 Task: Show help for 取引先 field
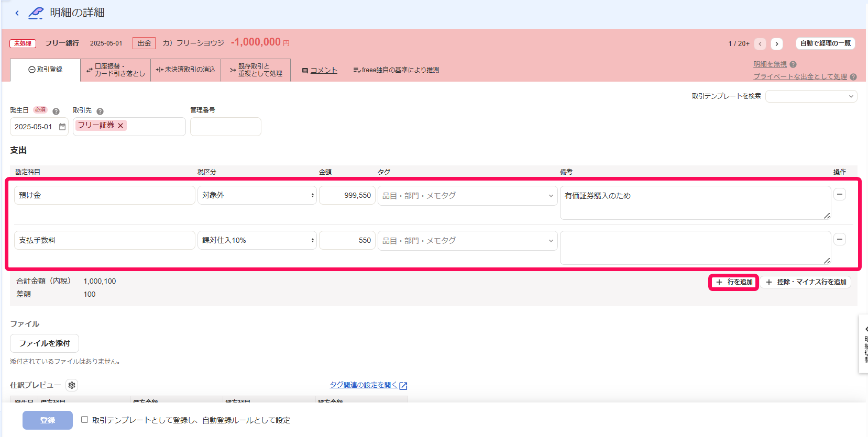[100, 111]
